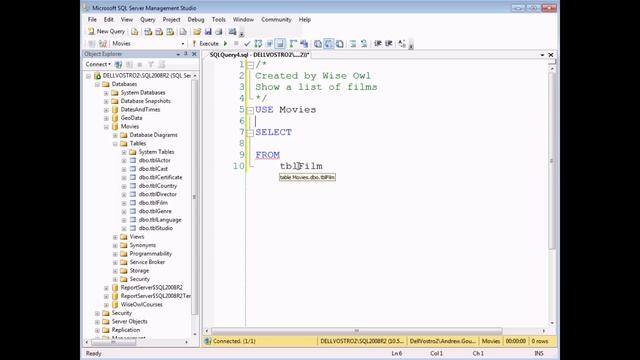Open the Tools menu
This screenshot has width=640, height=360.
click(x=218, y=19)
